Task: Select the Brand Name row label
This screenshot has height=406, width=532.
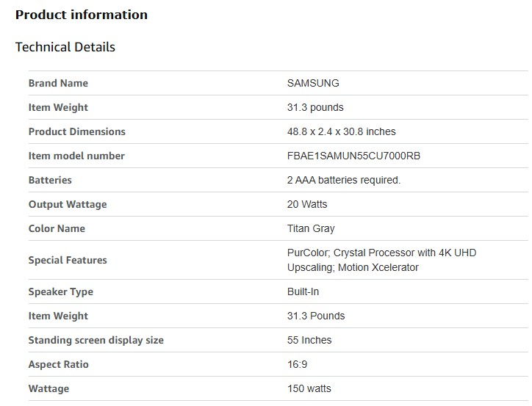Action: pos(58,83)
